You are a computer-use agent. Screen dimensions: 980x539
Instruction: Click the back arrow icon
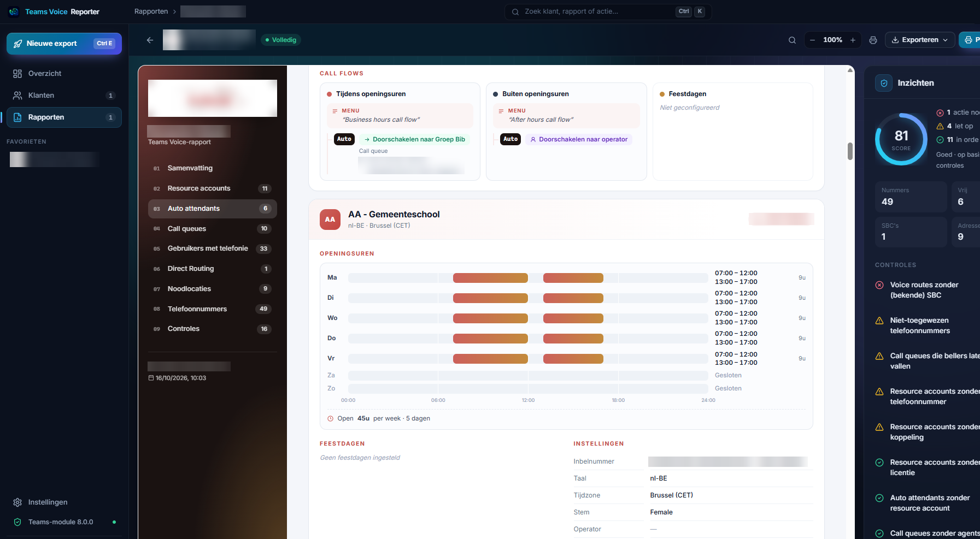pyautogui.click(x=150, y=40)
